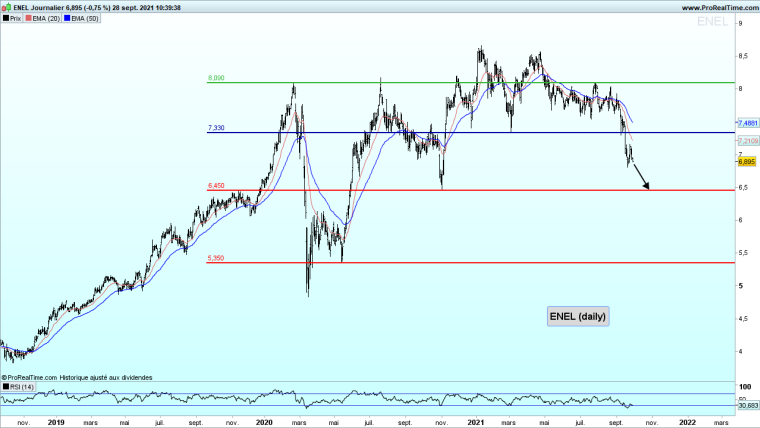This screenshot has width=760, height=428.
Task: Open the RSI (14) indicator label
Action: 18,387
